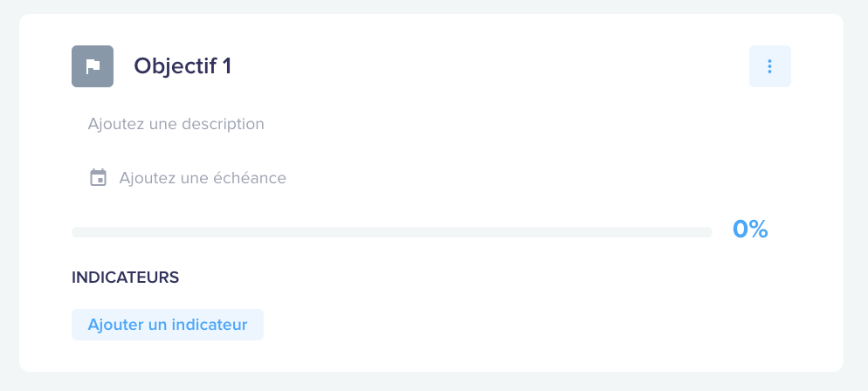Click the blue 0% progress percentage
This screenshot has height=391, width=868.
[750, 229]
